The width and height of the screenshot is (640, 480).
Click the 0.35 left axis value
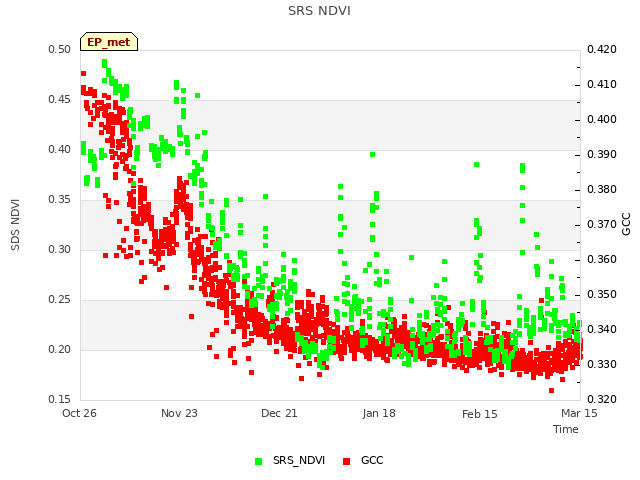[60, 200]
